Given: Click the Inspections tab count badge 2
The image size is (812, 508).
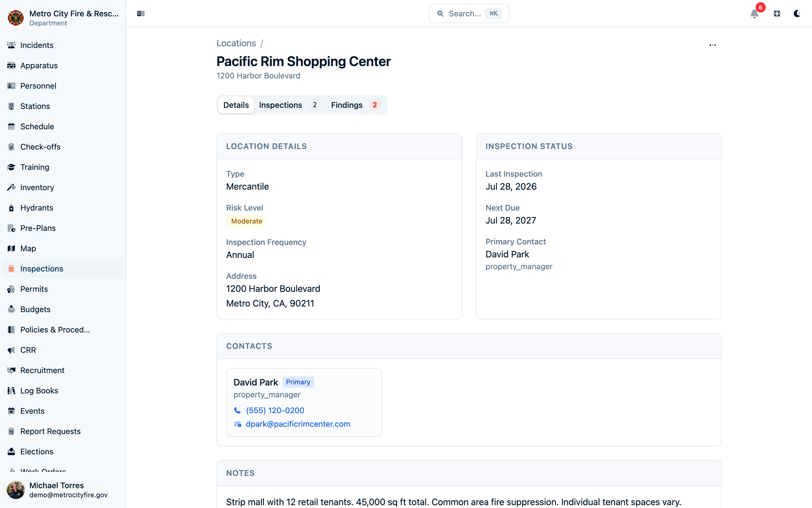Looking at the screenshot, I should pyautogui.click(x=315, y=105).
